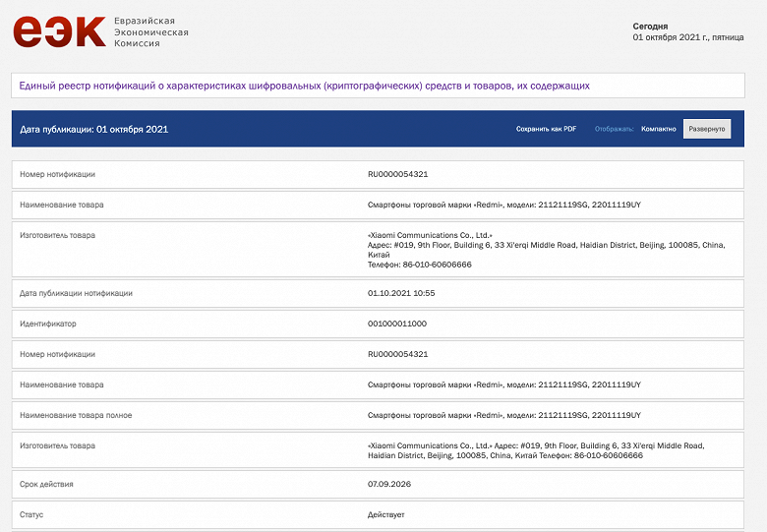Click the manufacturer address in 'Изготовитель товара' row

tap(546, 245)
